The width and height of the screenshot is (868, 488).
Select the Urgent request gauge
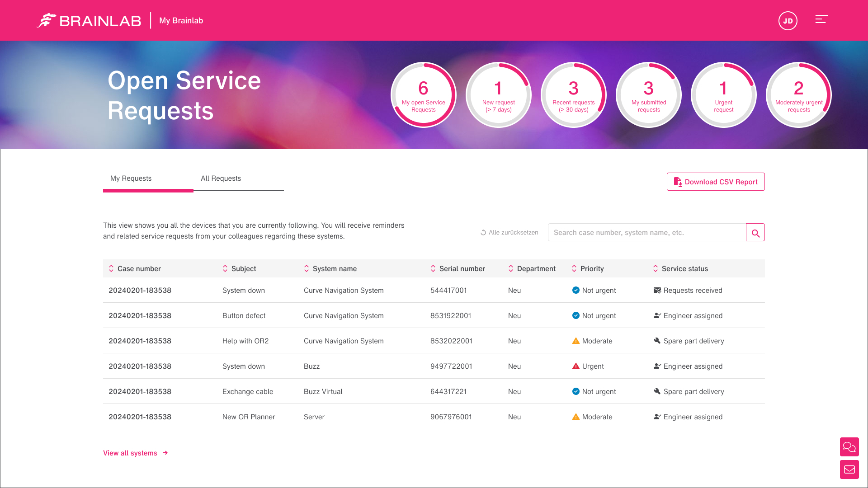tap(724, 95)
